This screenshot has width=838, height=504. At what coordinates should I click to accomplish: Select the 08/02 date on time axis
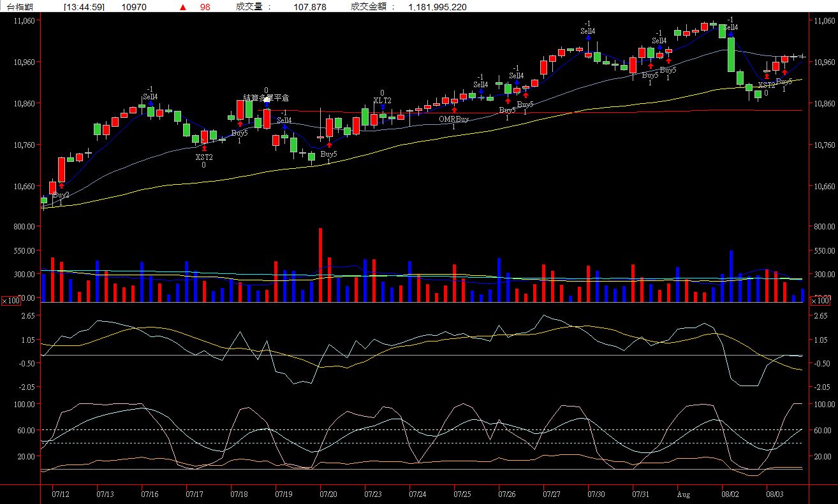pyautogui.click(x=730, y=494)
